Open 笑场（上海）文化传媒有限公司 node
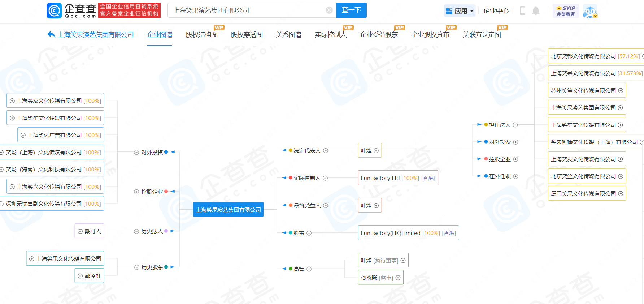 pyautogui.click(x=52, y=152)
